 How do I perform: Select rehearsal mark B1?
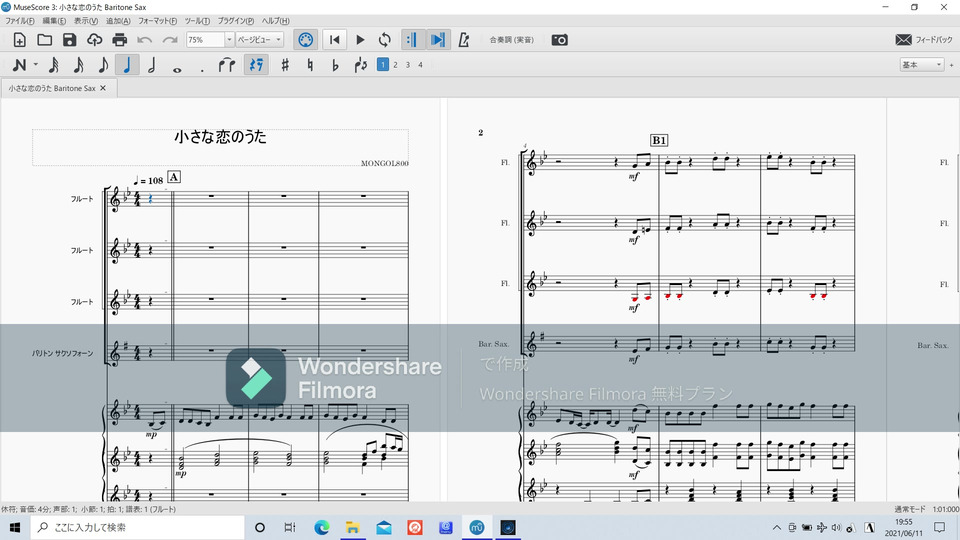coord(659,140)
